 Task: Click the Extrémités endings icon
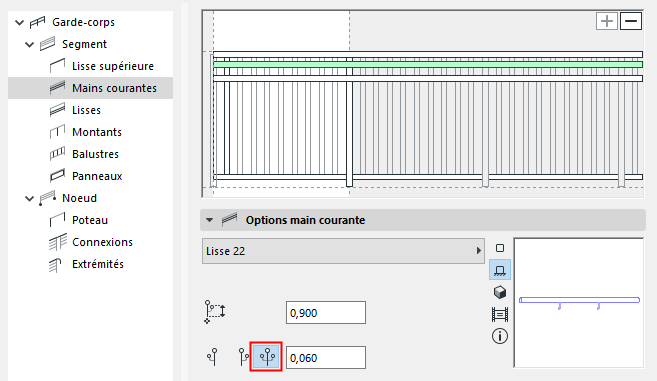tap(55, 265)
